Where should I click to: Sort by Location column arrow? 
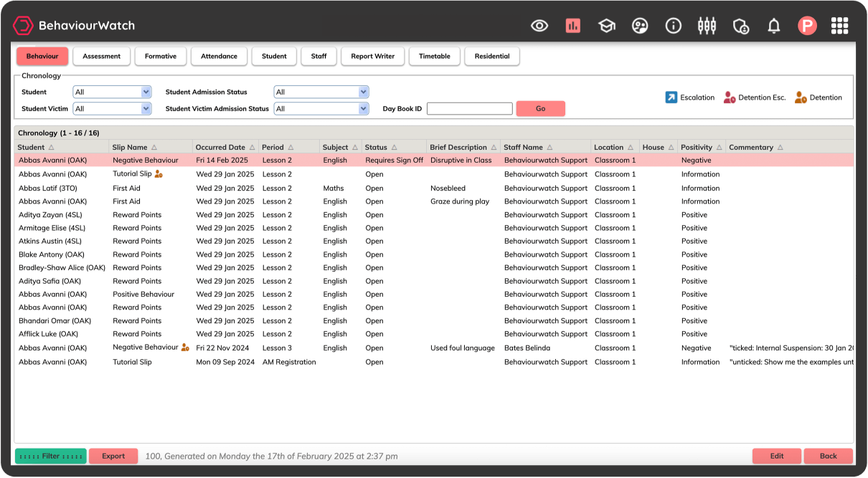pyautogui.click(x=630, y=148)
